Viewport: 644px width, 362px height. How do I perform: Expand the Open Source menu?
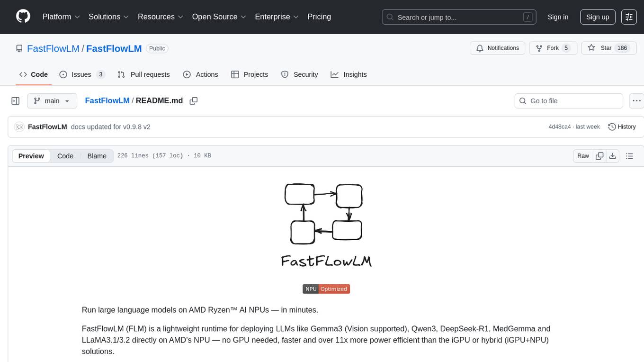pyautogui.click(x=219, y=17)
